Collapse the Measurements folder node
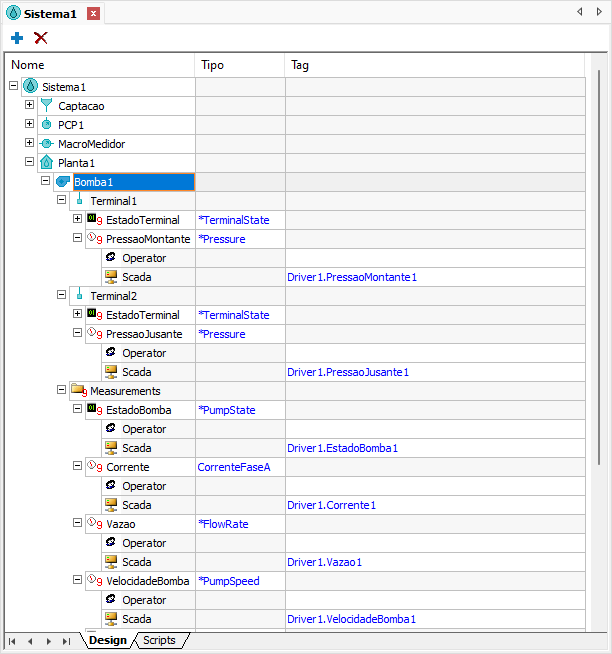 61,390
